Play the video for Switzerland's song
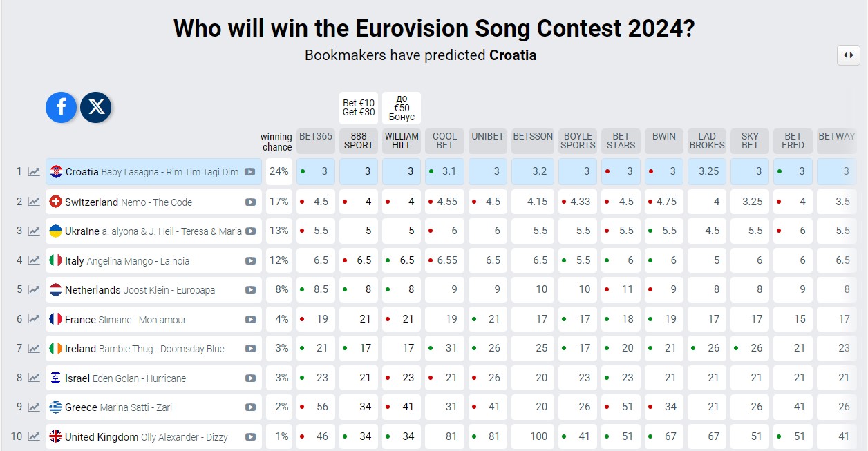The width and height of the screenshot is (868, 451). [x=250, y=202]
